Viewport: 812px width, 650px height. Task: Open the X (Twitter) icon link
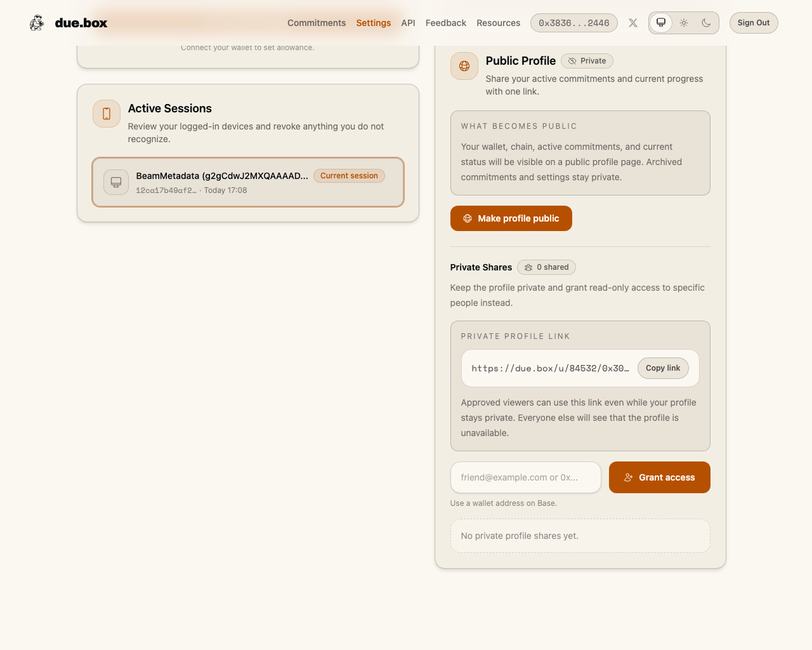click(633, 23)
